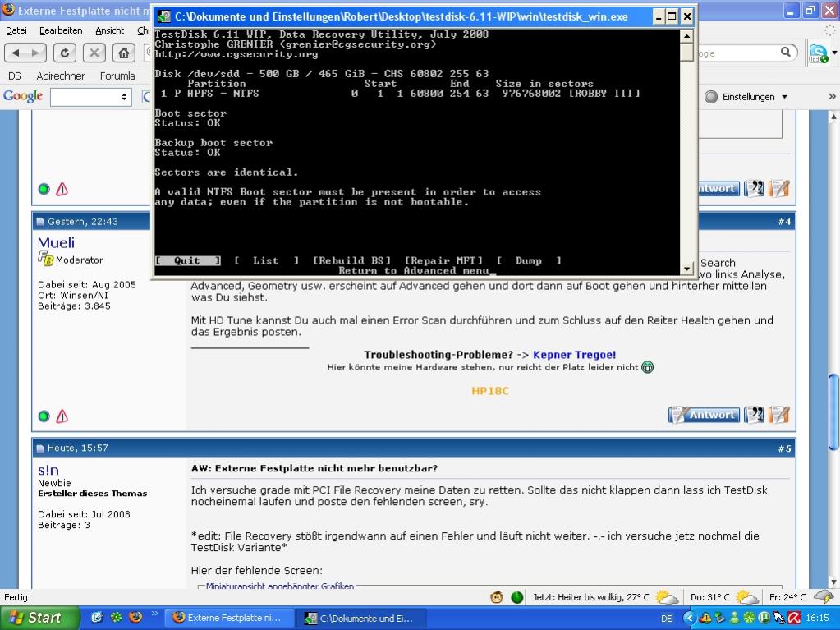
Task: Click the post icon beside Gestern, 22:43
Action: 40,222
